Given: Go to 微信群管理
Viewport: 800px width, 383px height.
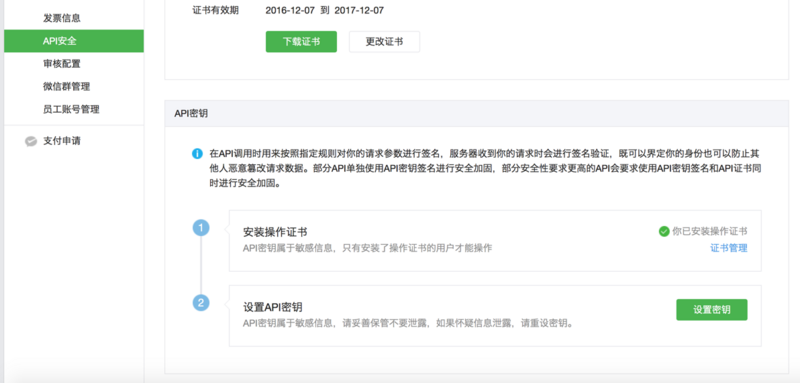Looking at the screenshot, I should tap(66, 86).
